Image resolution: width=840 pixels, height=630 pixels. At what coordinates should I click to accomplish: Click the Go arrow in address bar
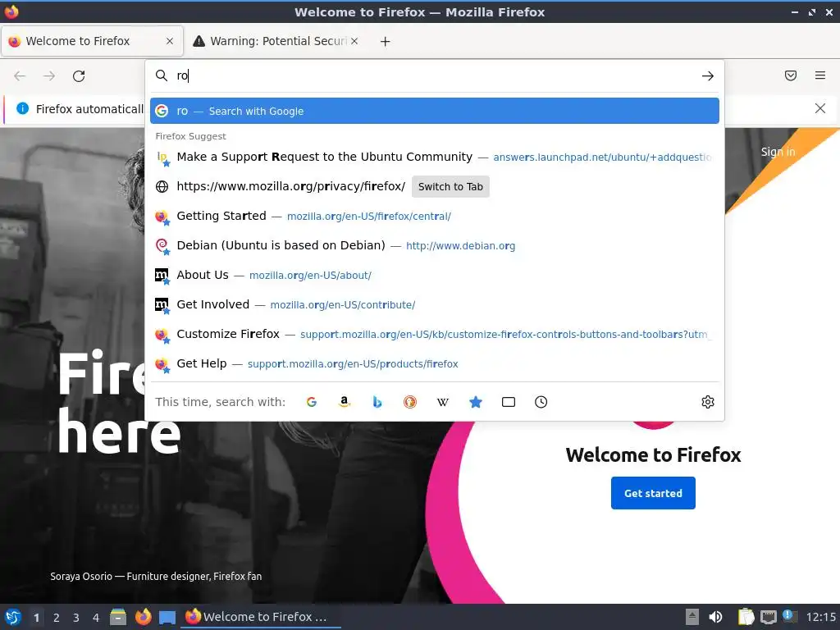point(708,76)
